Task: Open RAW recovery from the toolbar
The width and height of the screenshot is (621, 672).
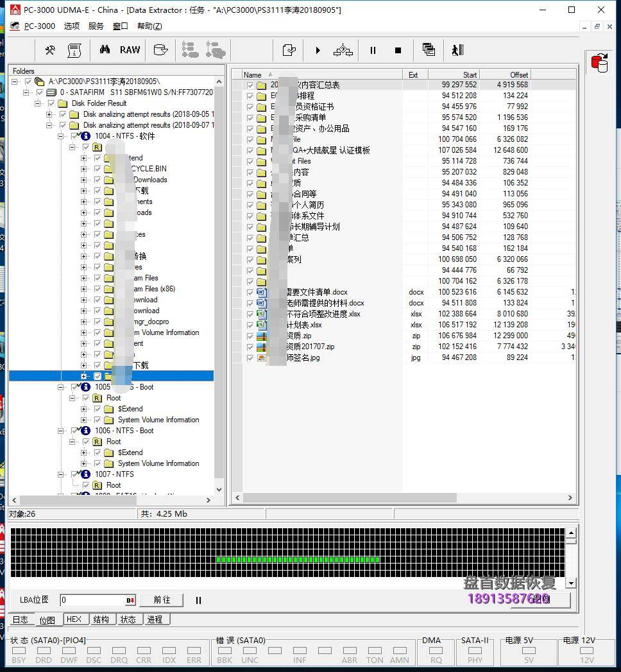Action: 130,50
